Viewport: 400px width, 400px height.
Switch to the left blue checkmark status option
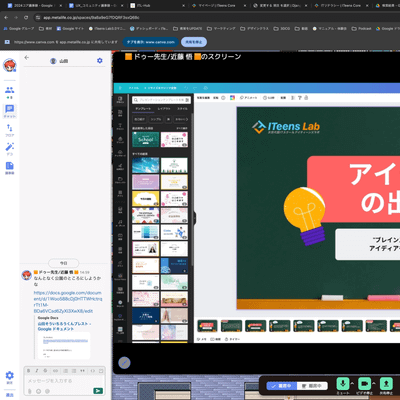282,386
